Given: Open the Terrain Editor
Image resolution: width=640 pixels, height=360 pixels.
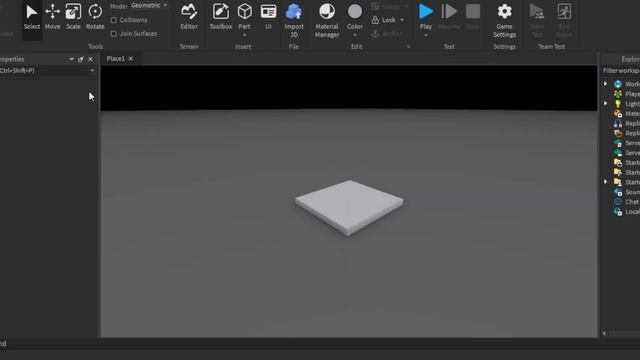Looking at the screenshot, I should (x=189, y=17).
